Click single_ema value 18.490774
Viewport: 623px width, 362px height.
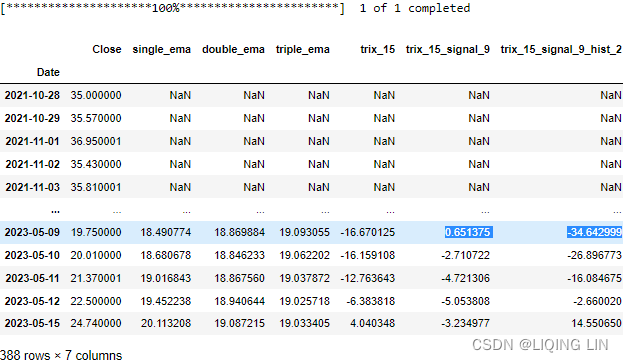[x=166, y=232]
